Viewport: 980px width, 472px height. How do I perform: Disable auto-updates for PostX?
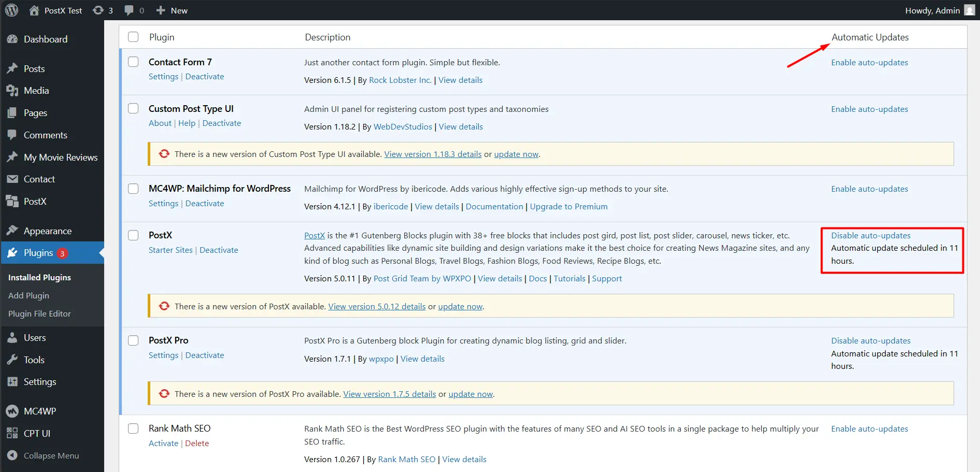tap(871, 235)
